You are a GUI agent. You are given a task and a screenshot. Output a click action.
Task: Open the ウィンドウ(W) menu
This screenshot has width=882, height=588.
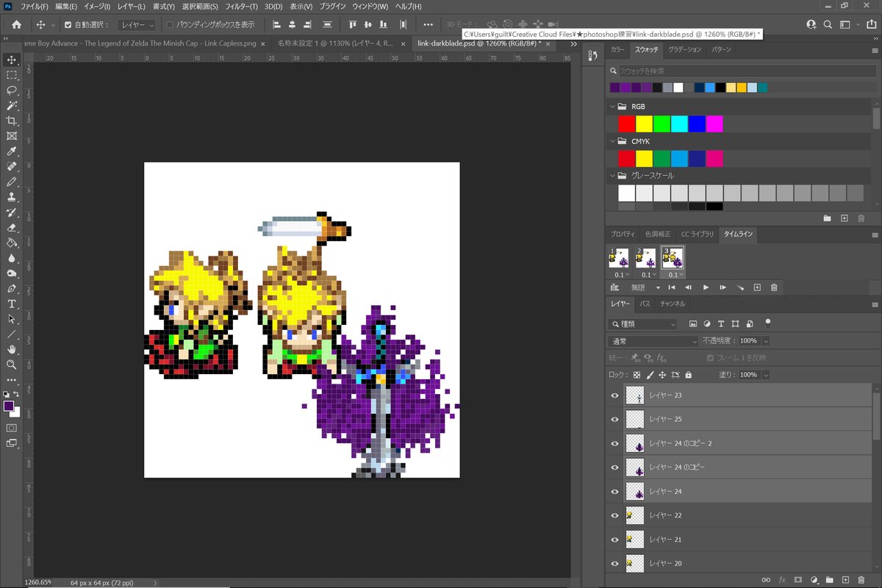tap(371, 7)
